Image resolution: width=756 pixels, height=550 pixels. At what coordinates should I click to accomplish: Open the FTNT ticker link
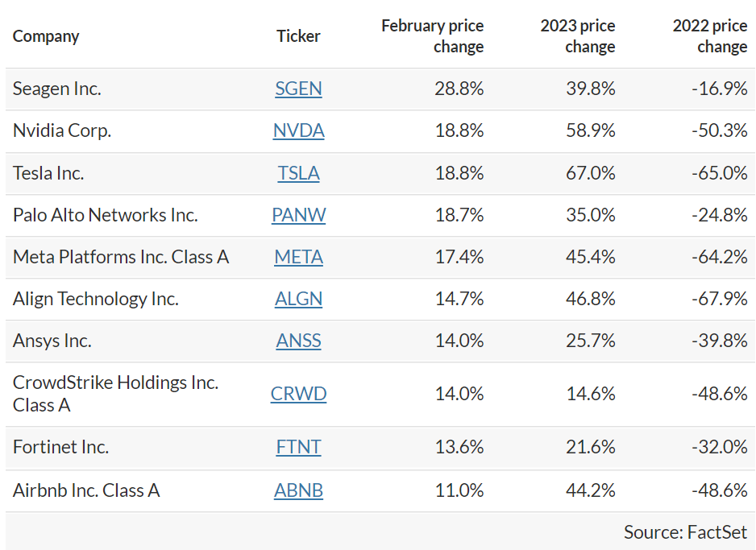point(298,447)
